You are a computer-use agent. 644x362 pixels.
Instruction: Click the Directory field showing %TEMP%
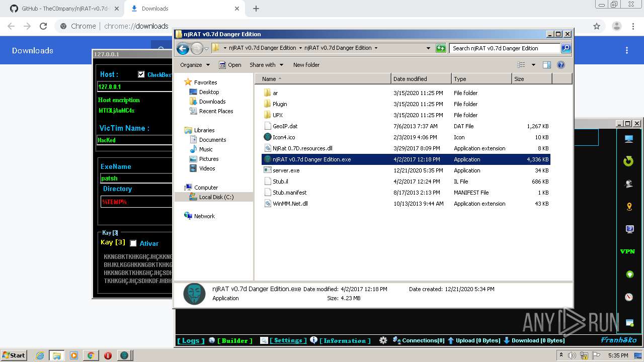pyautogui.click(x=136, y=202)
